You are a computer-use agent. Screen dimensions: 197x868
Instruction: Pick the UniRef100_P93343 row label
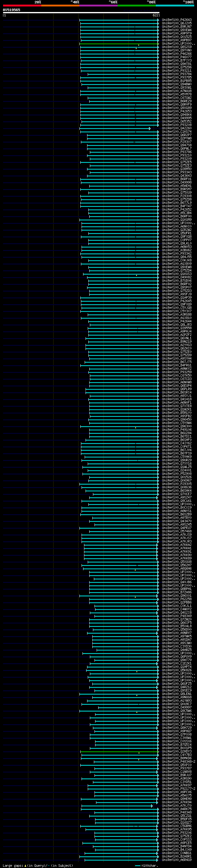[x=177, y=172]
